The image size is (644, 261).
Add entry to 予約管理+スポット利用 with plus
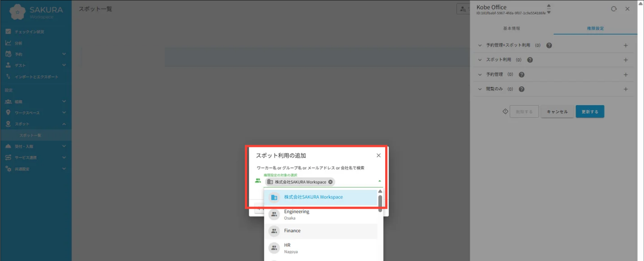pyautogui.click(x=626, y=46)
